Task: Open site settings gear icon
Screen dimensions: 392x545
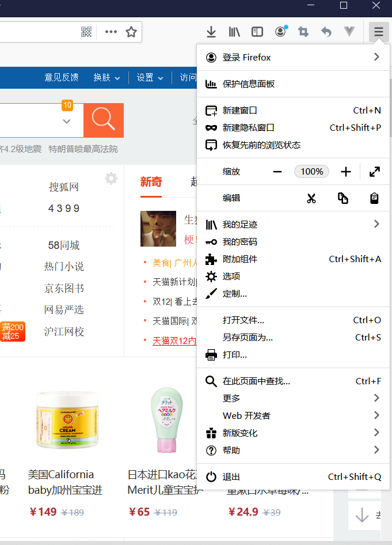Action: click(x=111, y=179)
